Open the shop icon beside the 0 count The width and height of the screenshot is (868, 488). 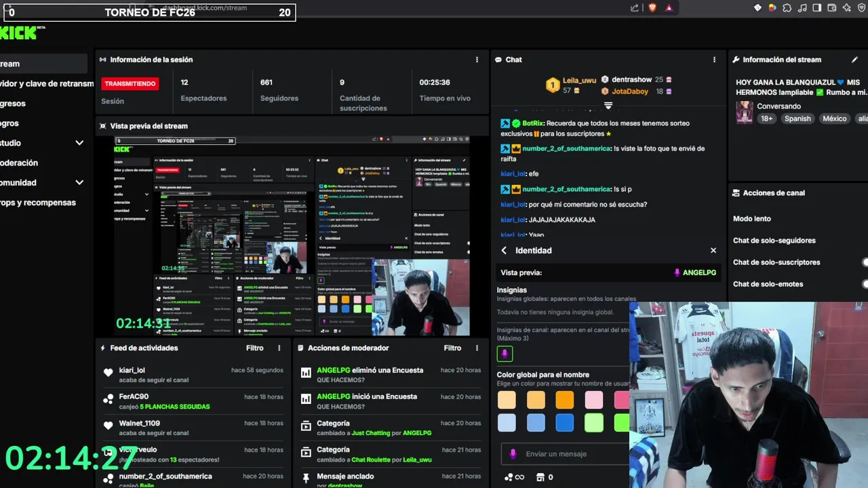[x=540, y=477]
